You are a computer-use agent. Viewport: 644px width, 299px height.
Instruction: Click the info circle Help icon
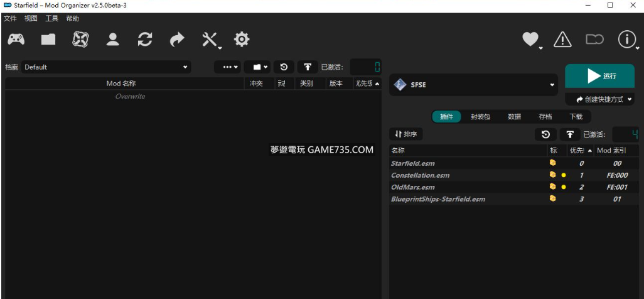click(x=626, y=40)
